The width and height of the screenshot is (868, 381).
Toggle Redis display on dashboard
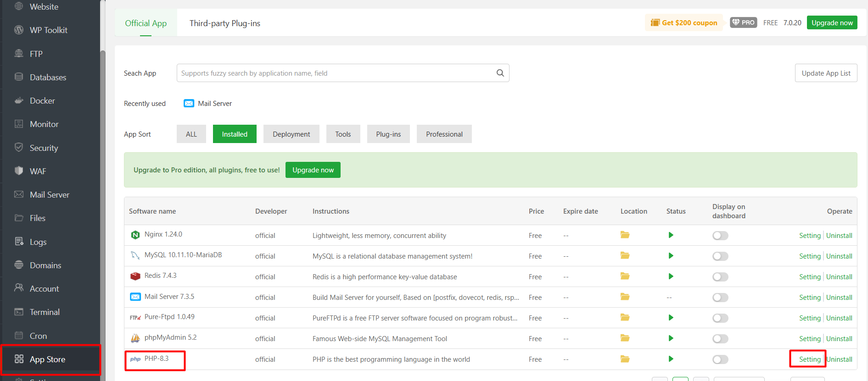point(720,277)
